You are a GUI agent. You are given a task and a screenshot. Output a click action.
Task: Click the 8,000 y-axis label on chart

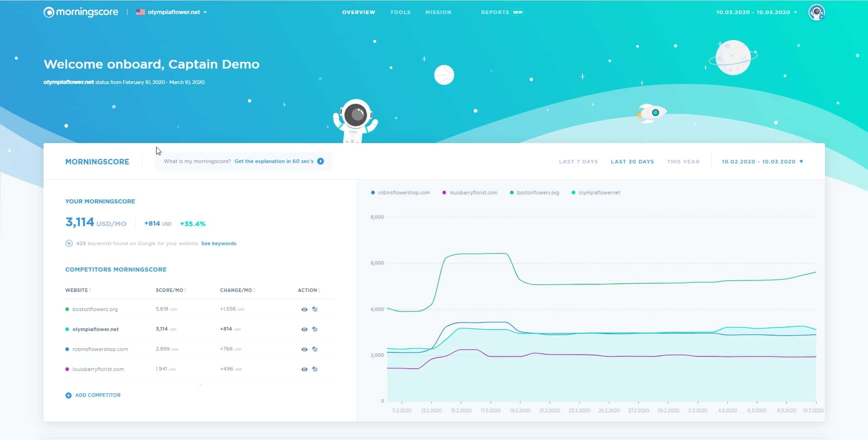377,217
